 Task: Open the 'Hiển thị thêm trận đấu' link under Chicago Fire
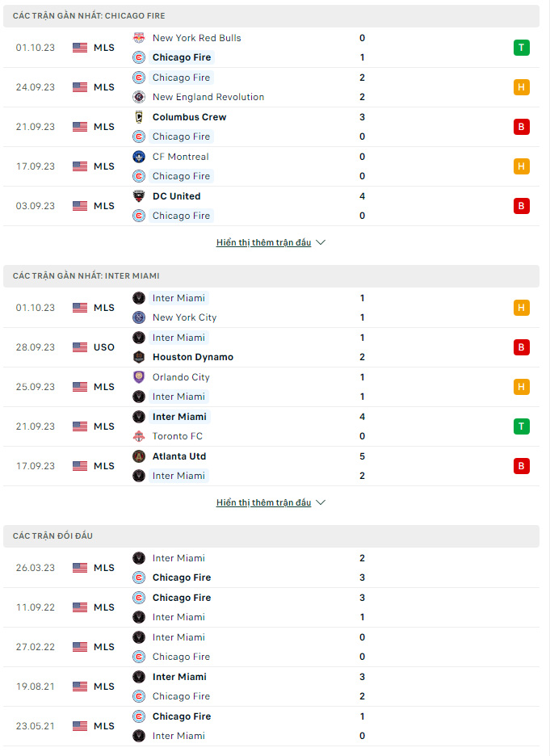[263, 242]
